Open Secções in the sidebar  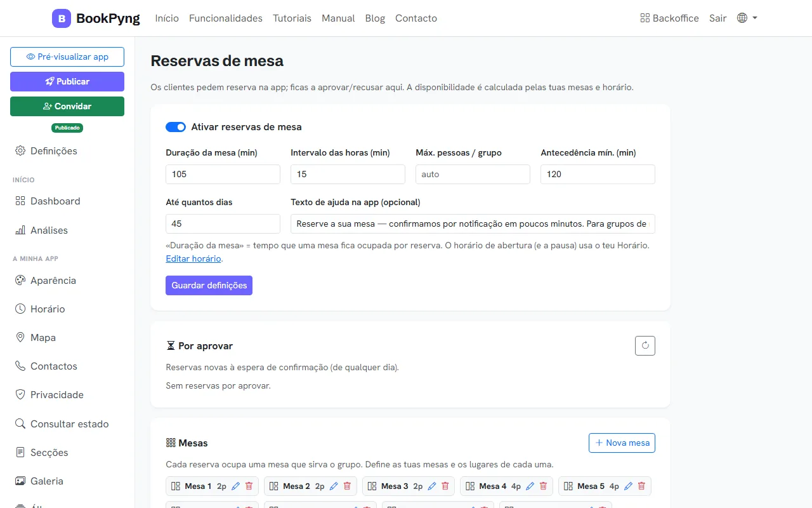41,452
